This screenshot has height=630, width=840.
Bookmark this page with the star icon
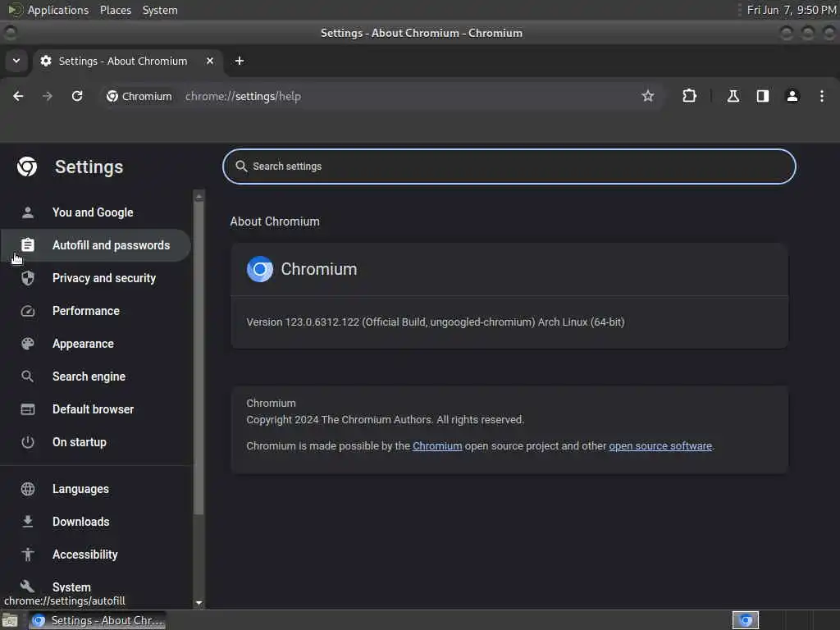pyautogui.click(x=648, y=96)
